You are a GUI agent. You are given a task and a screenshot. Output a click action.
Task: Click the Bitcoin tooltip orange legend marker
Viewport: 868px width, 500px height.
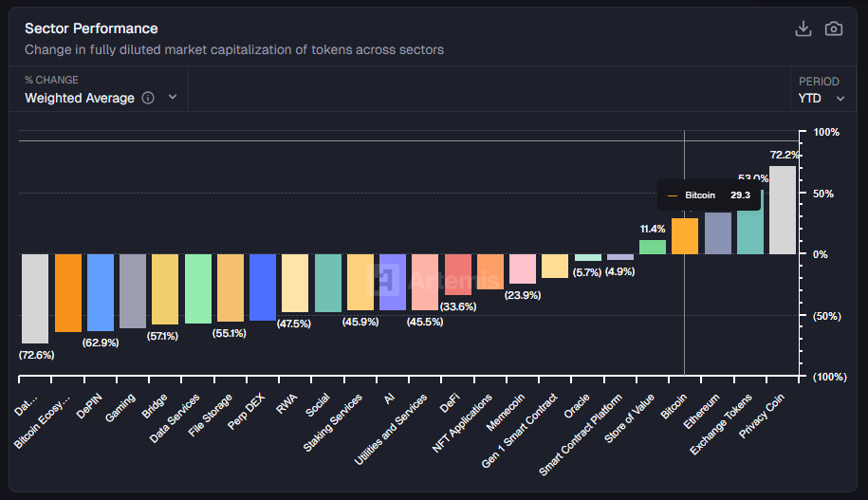[673, 195]
